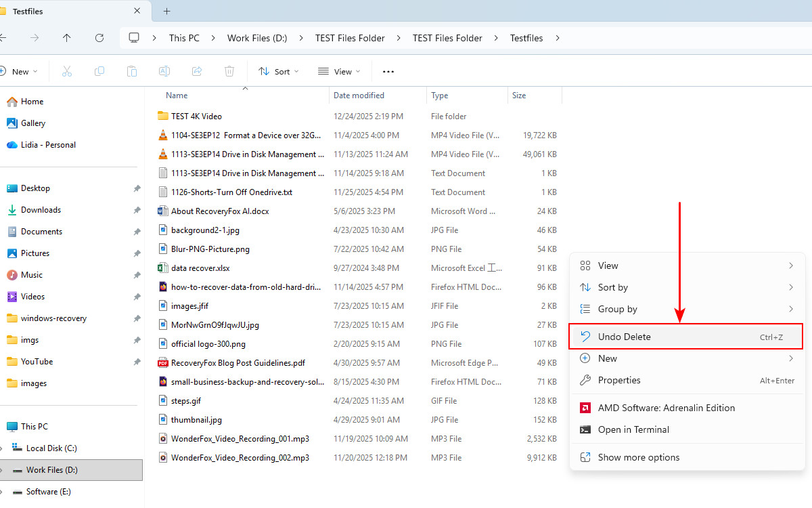This screenshot has height=508, width=812.
Task: Open the Testfiles breadcrumb in the address bar
Action: (526, 38)
